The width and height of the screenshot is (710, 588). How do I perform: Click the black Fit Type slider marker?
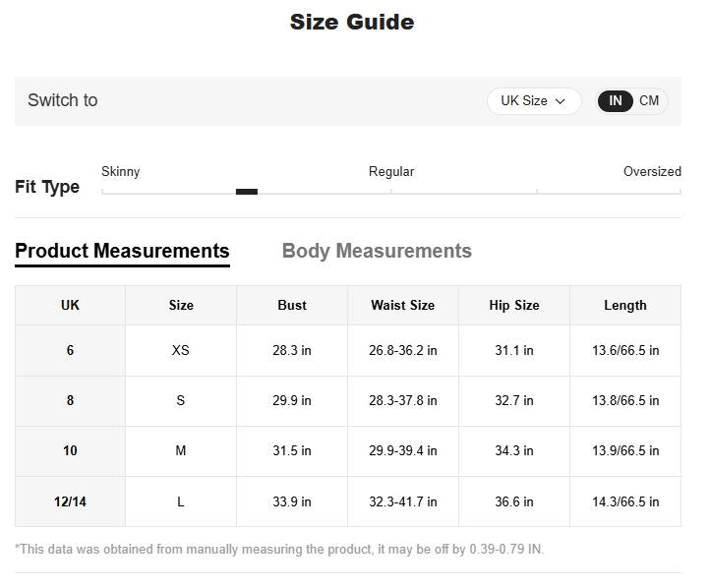pos(247,192)
